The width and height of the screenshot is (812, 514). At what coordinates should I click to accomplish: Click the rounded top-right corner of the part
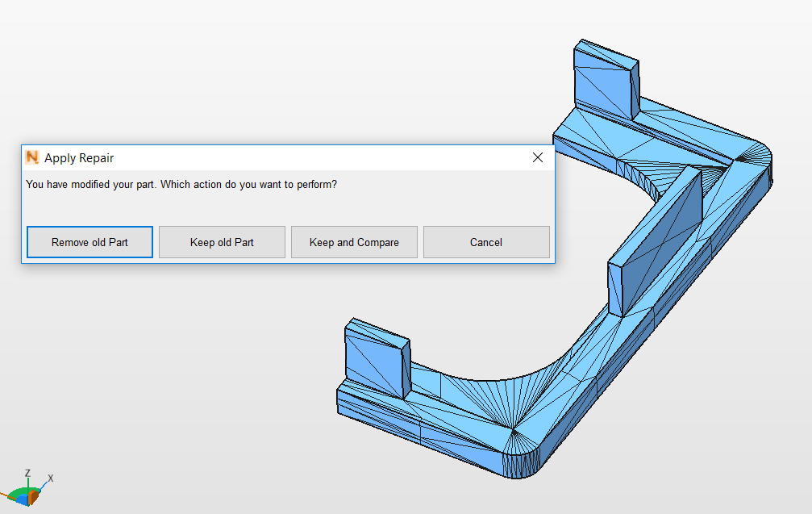(758, 161)
